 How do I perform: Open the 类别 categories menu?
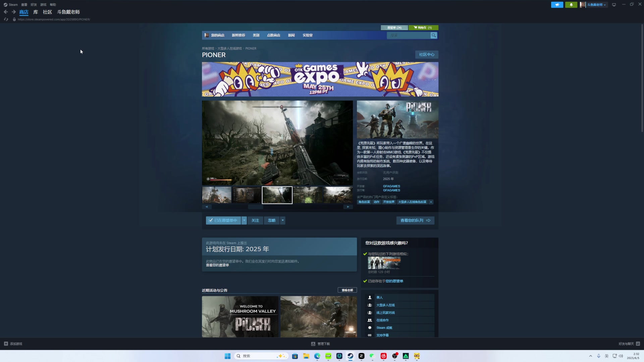tap(256, 35)
